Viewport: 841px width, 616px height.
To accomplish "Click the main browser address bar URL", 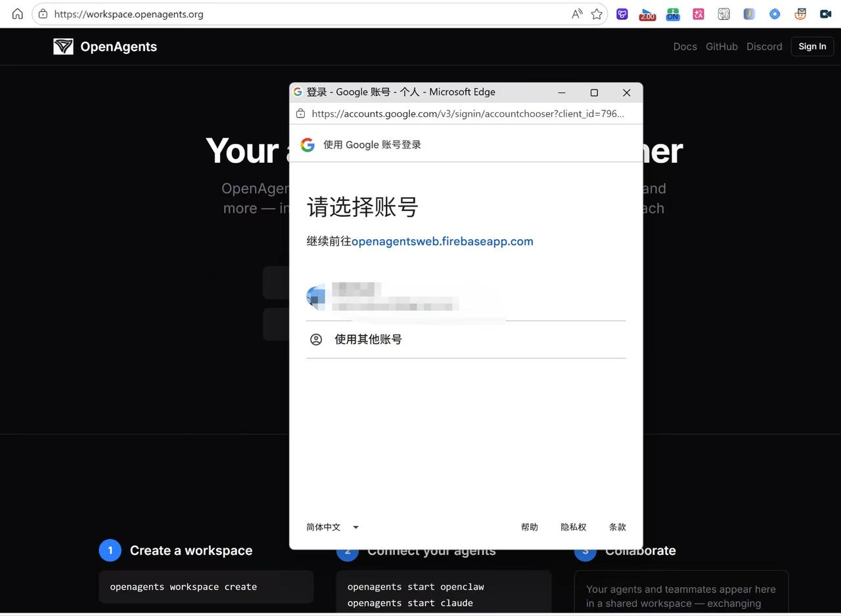I will pos(129,14).
